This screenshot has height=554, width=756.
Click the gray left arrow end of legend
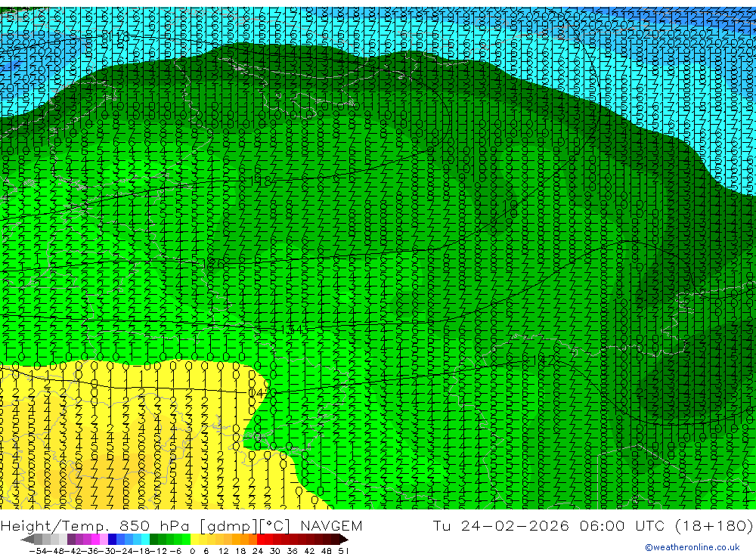pos(27,539)
